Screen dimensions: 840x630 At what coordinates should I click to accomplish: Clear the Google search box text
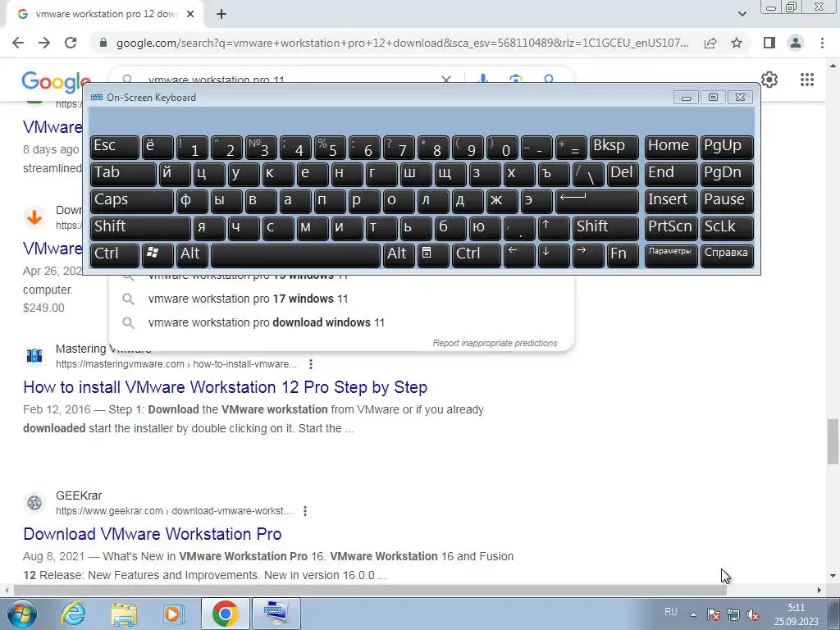coord(445,80)
